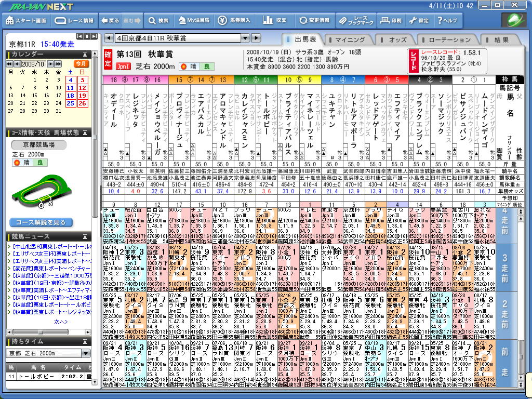This screenshot has height=399, width=532.
Task: Collapse the 競馬ニュース panel
Action: (85, 237)
